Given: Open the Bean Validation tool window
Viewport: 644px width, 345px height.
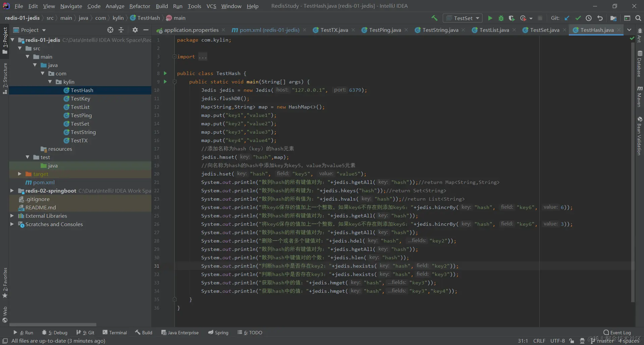Looking at the screenshot, I should (640, 136).
